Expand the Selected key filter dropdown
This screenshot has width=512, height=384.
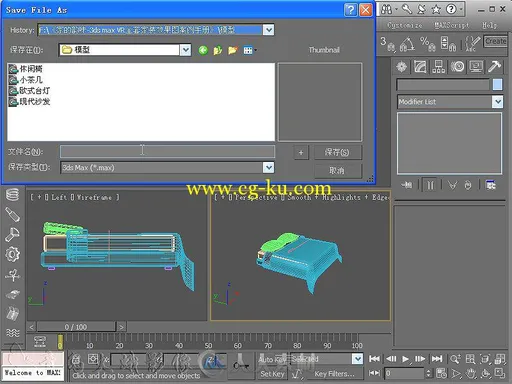[358, 359]
